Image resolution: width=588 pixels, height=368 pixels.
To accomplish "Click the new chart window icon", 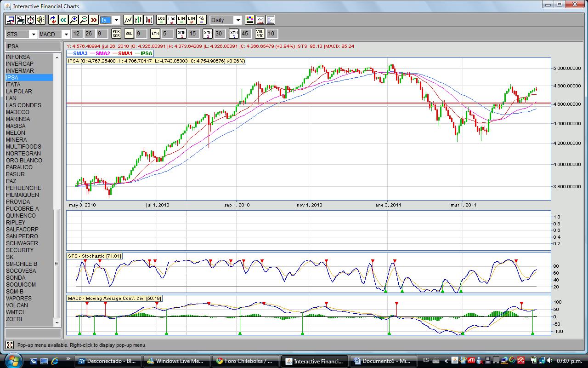I will (10, 20).
